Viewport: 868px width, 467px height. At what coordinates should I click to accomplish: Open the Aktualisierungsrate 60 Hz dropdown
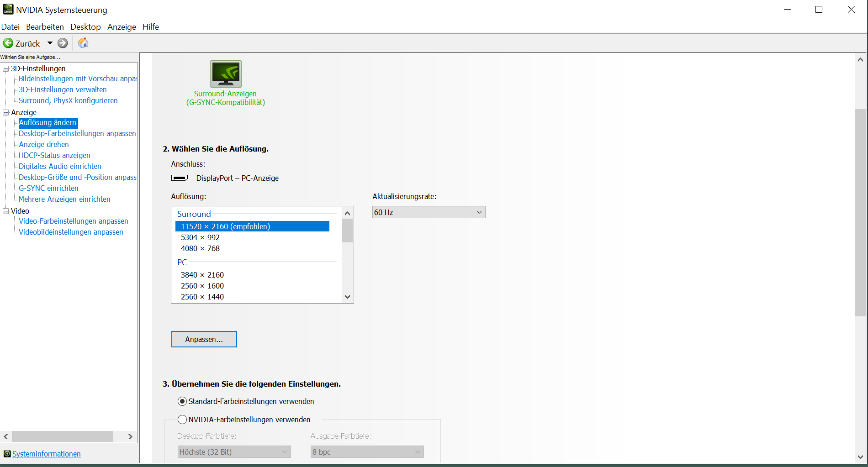[x=429, y=212]
